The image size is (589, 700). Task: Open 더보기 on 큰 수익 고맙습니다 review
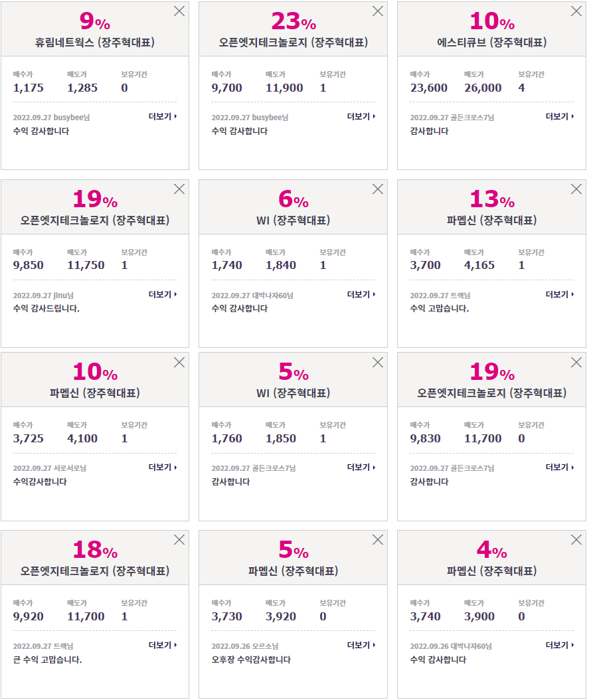(x=163, y=645)
